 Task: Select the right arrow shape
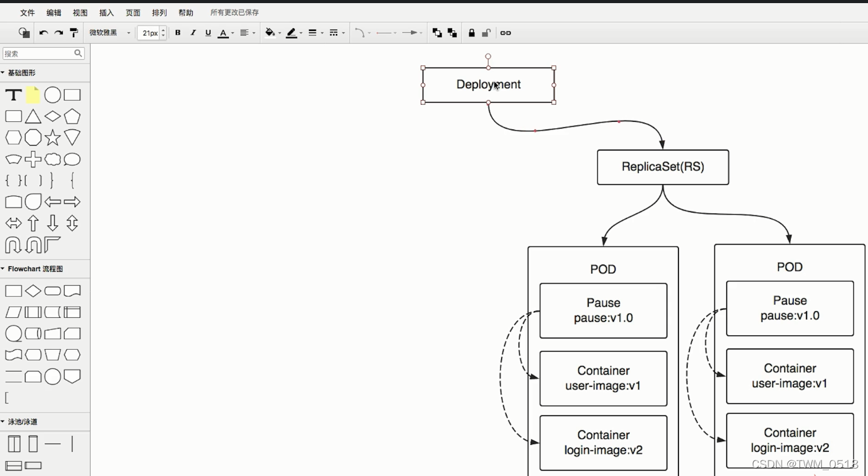(72, 202)
